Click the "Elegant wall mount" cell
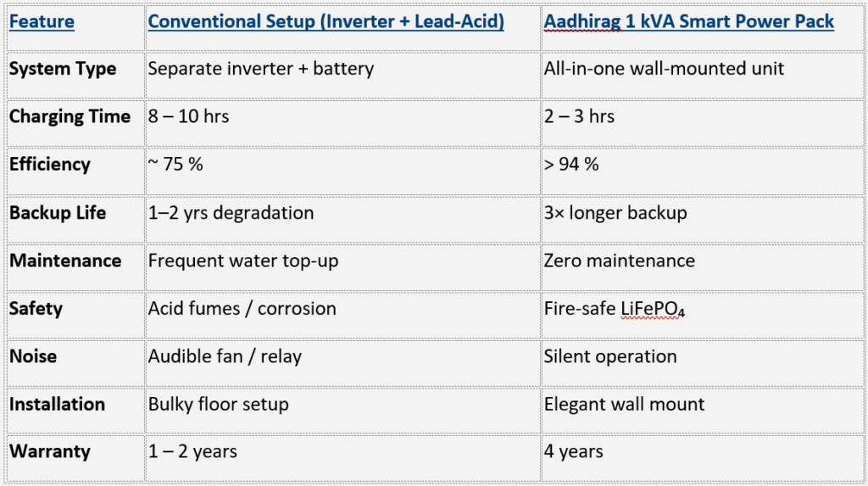This screenshot has width=868, height=486. (625, 405)
